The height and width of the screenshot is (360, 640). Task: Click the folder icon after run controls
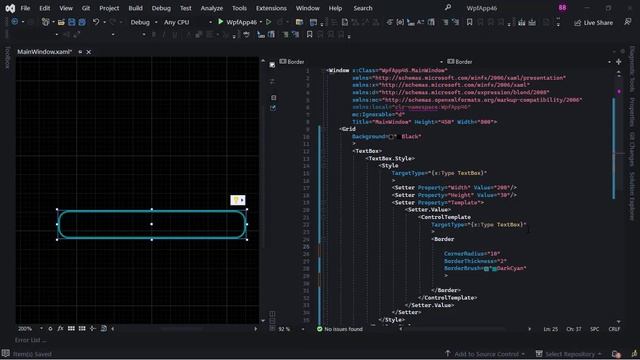299,22
